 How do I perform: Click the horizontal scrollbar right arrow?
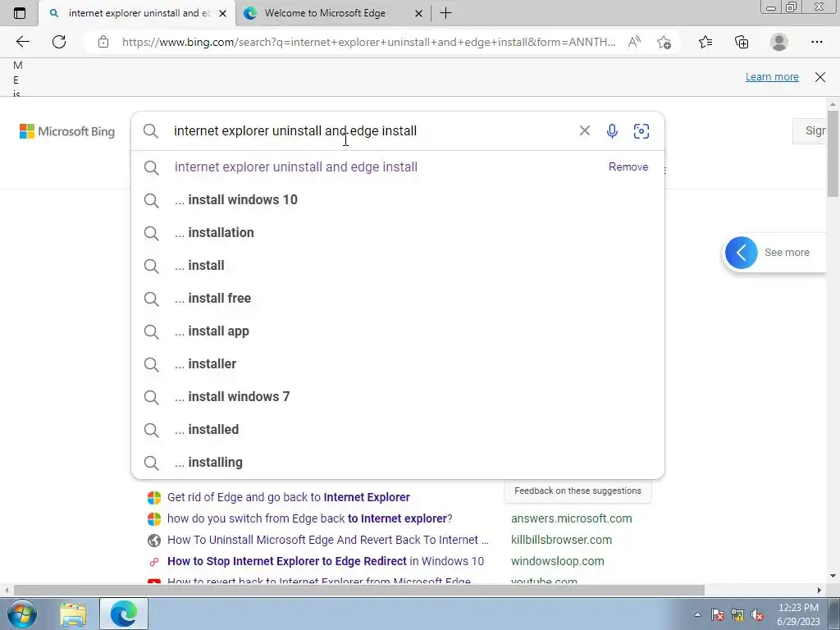819,591
